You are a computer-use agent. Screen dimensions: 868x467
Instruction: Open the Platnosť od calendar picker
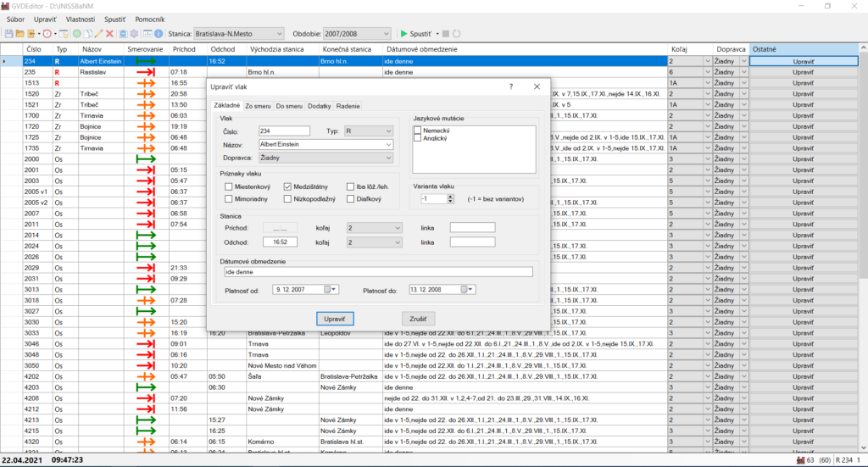[329, 289]
